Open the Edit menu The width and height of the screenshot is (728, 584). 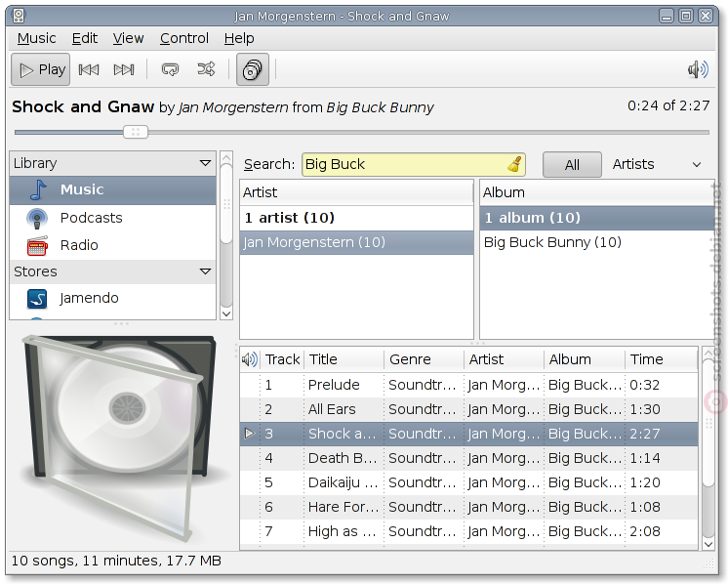[85, 38]
